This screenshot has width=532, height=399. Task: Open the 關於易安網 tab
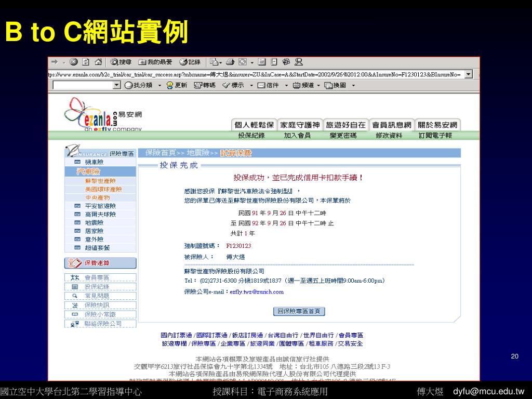tap(437, 125)
